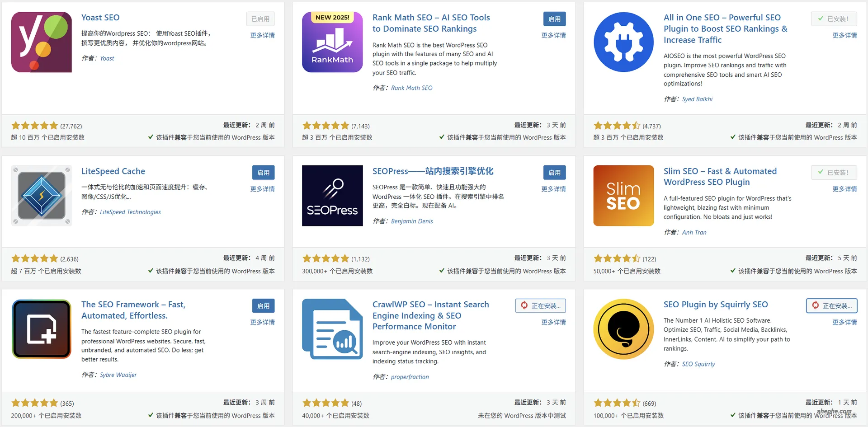Open The SEO Framework plugin icon
The height and width of the screenshot is (427, 868).
tap(42, 329)
